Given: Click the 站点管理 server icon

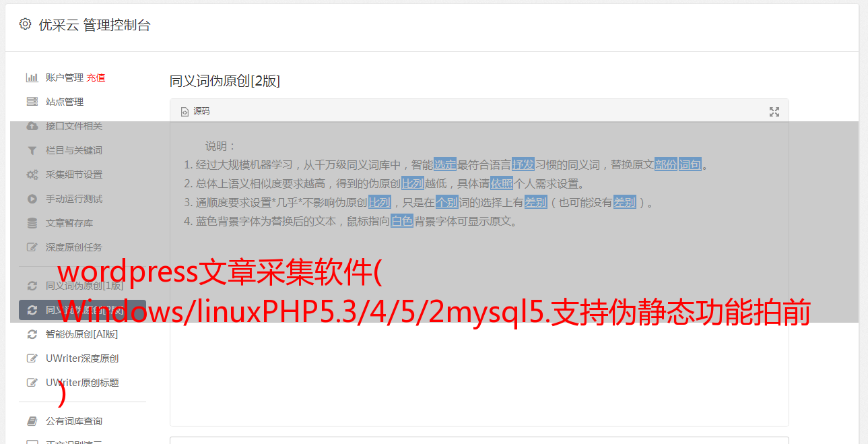Looking at the screenshot, I should click(32, 102).
